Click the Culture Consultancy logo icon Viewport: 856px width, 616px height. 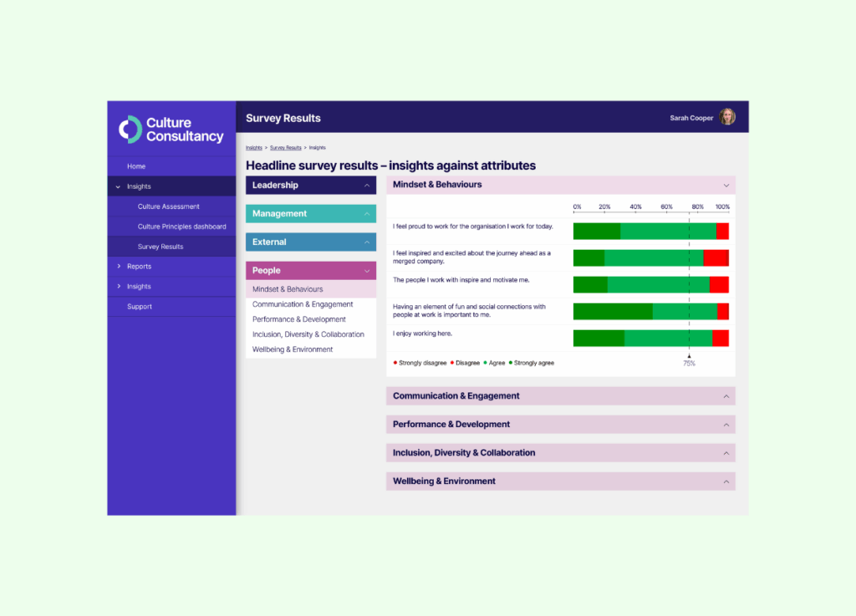click(x=130, y=130)
